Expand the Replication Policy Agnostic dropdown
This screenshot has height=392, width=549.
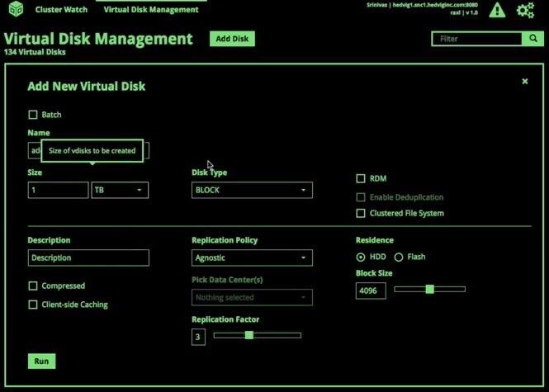tap(252, 257)
